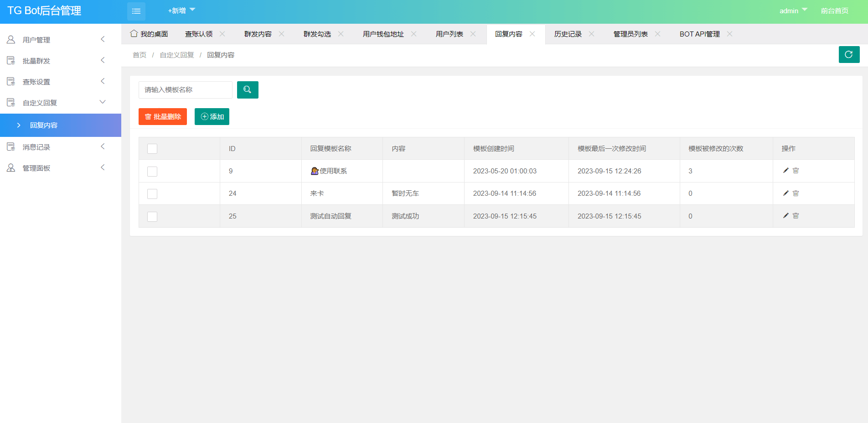
Task: Click the home icon on 我的桌面 tab
Action: click(134, 34)
